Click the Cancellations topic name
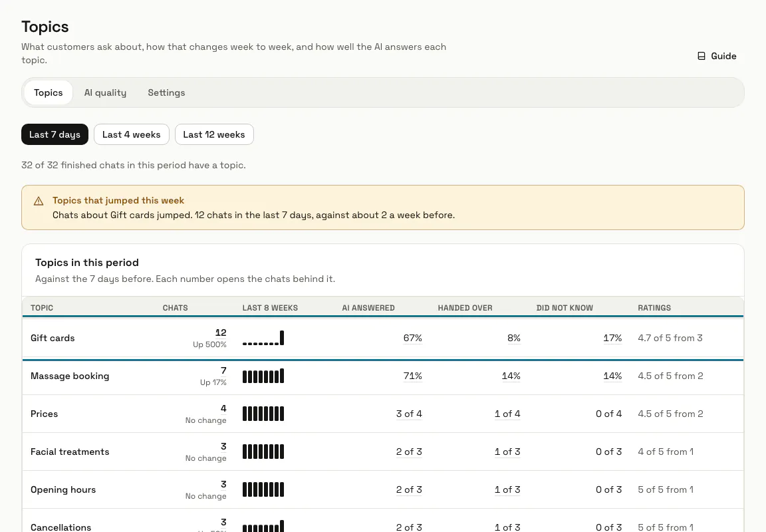Image resolution: width=766 pixels, height=532 pixels. tap(61, 527)
